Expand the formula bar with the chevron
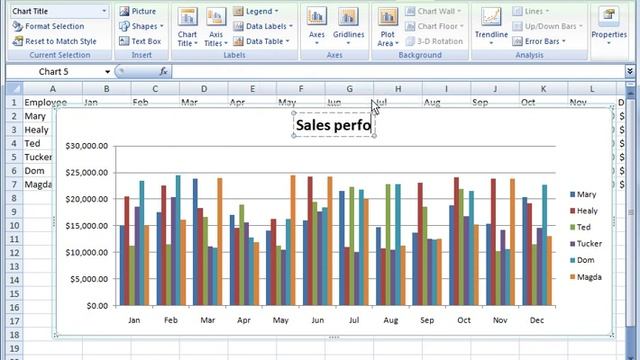The image size is (640, 360). point(630,71)
